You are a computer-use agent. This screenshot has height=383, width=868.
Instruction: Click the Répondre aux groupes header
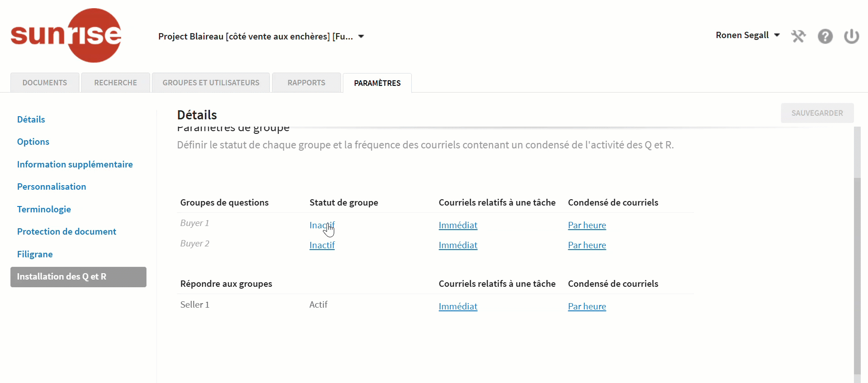click(x=226, y=284)
